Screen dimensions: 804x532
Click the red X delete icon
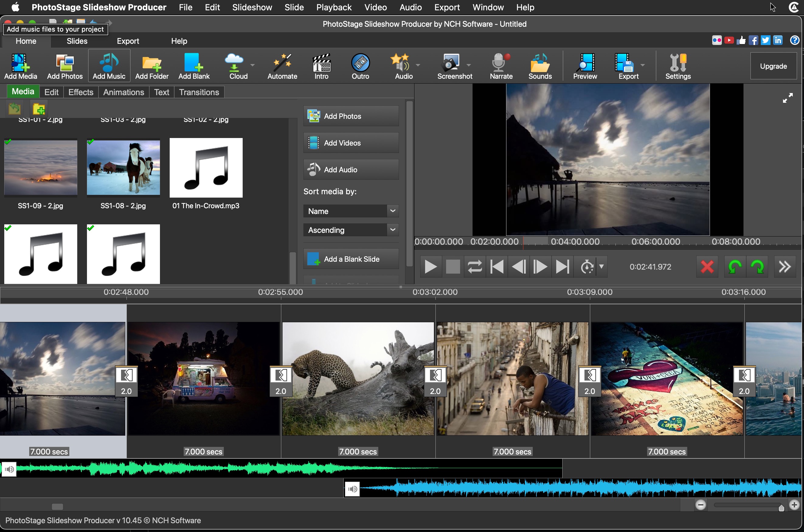707,267
